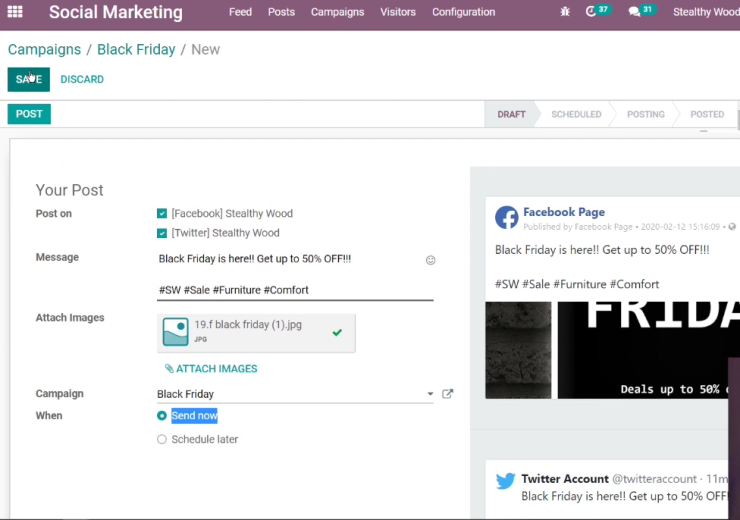
Task: Click the Facebook logo in preview
Action: tap(506, 218)
